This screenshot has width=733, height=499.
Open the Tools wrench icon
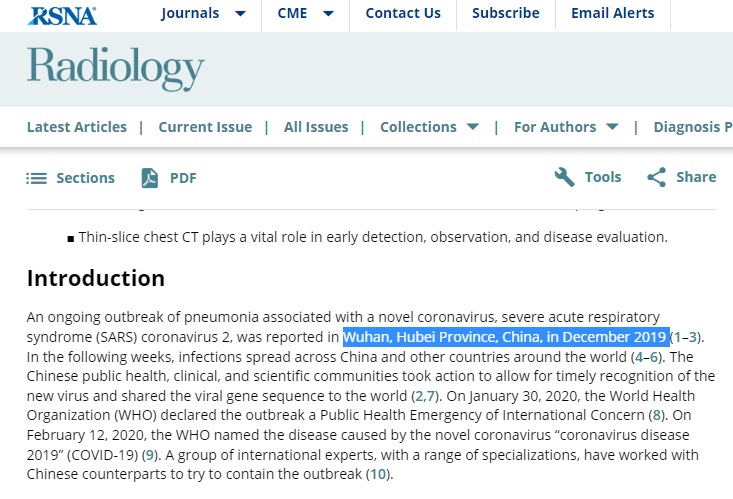[x=564, y=177]
